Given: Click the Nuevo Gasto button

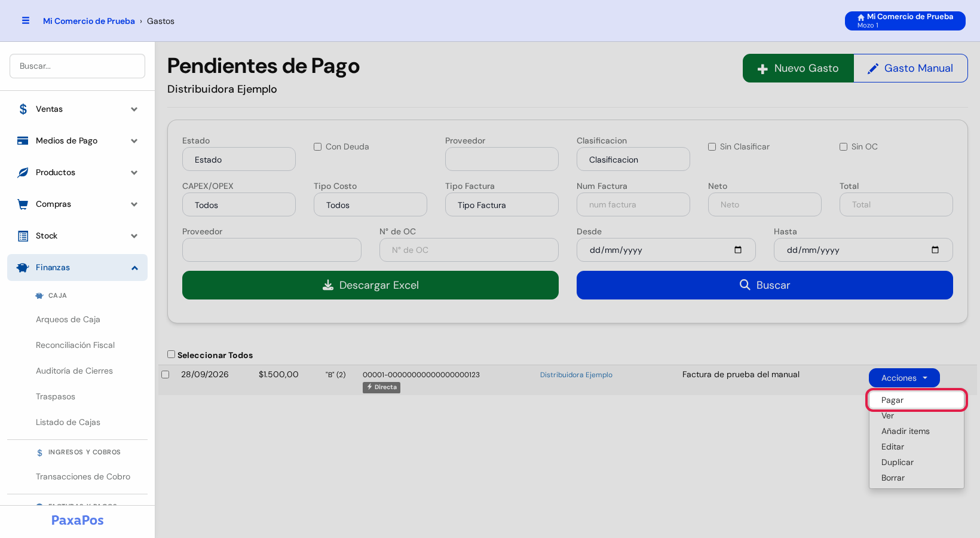Looking at the screenshot, I should coord(798,68).
